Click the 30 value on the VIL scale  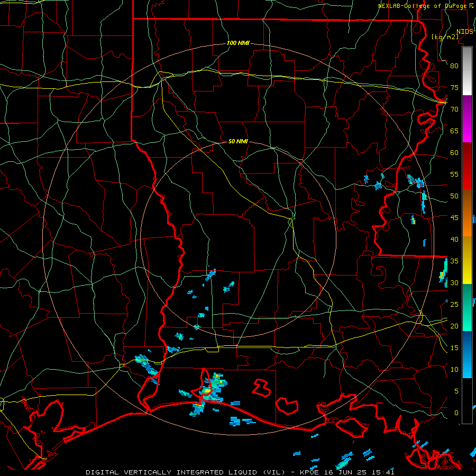(454, 282)
